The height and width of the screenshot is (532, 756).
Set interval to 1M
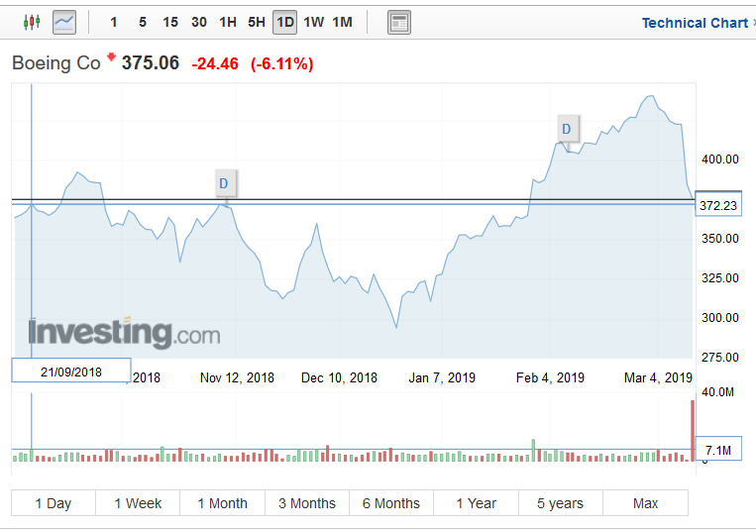click(342, 22)
